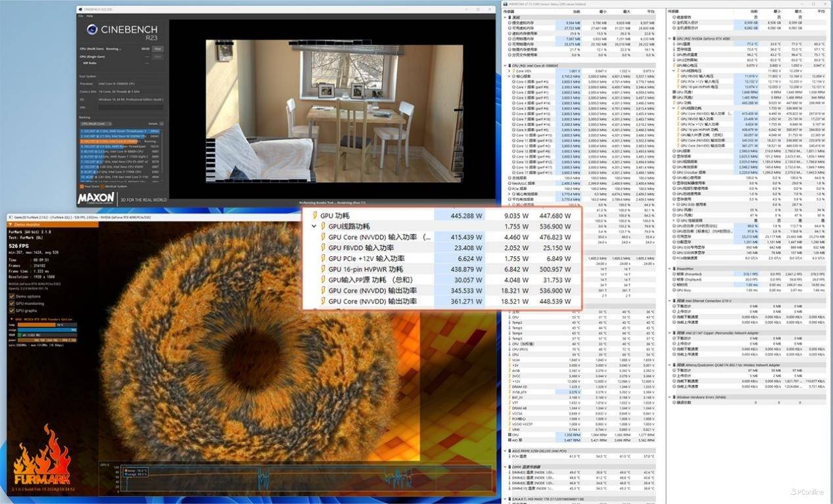Image resolution: width=833 pixels, height=504 pixels.
Task: Open the Cinebench File menu
Action: coord(81,16)
